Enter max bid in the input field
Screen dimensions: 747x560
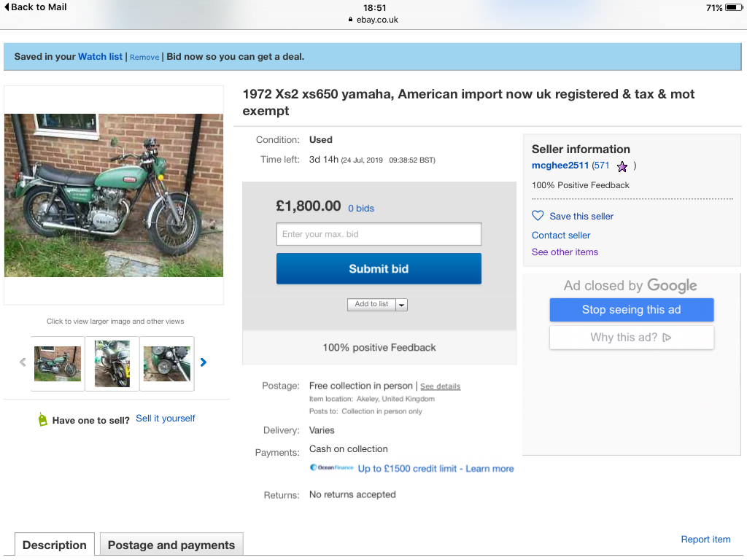[379, 234]
